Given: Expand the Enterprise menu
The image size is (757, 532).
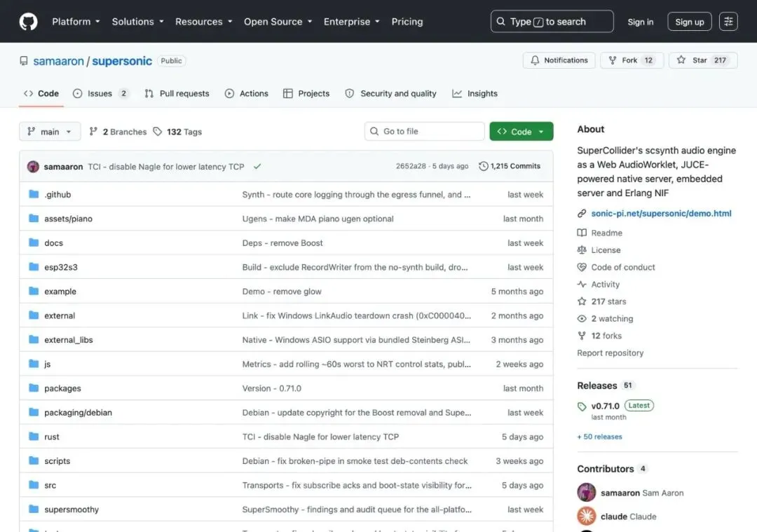Looking at the screenshot, I should (351, 22).
